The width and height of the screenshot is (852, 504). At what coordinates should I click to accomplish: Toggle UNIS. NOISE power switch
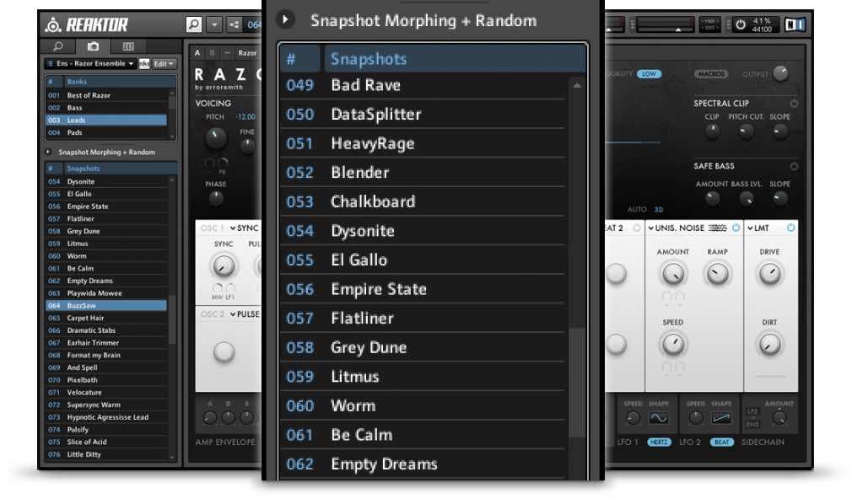coord(736,228)
